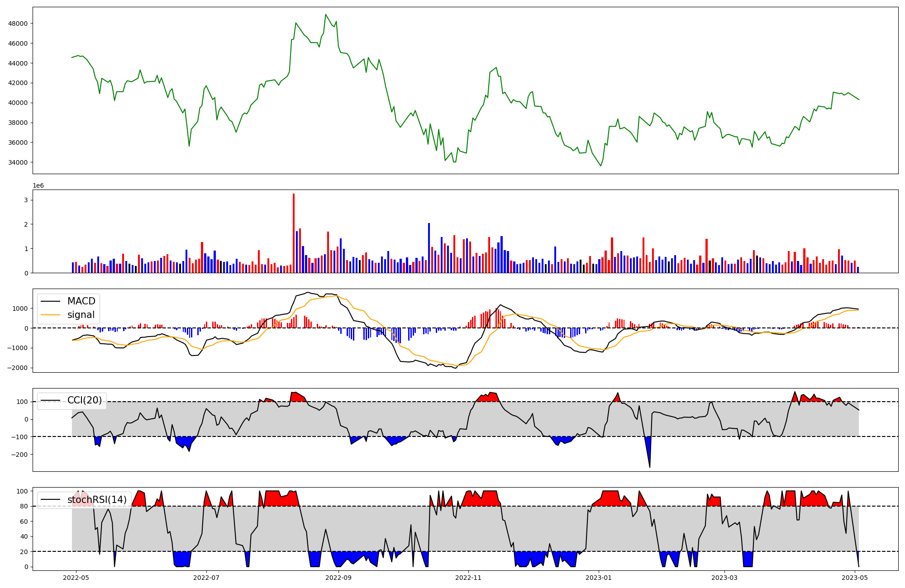Click the 2023-01 date tick label

(599, 578)
